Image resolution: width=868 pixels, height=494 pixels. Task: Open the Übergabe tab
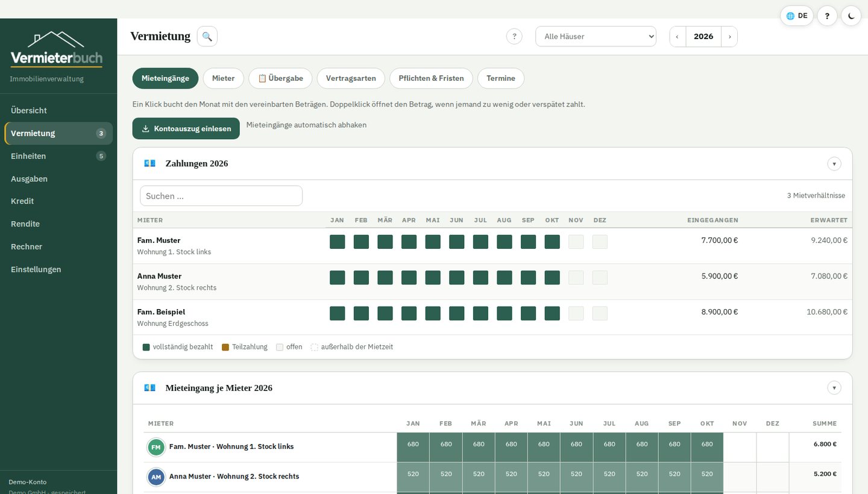click(x=280, y=78)
